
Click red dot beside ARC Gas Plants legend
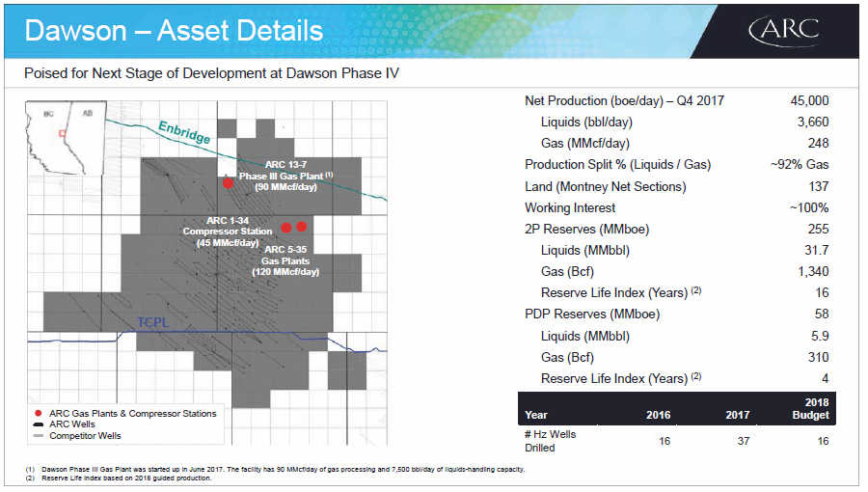point(39,414)
